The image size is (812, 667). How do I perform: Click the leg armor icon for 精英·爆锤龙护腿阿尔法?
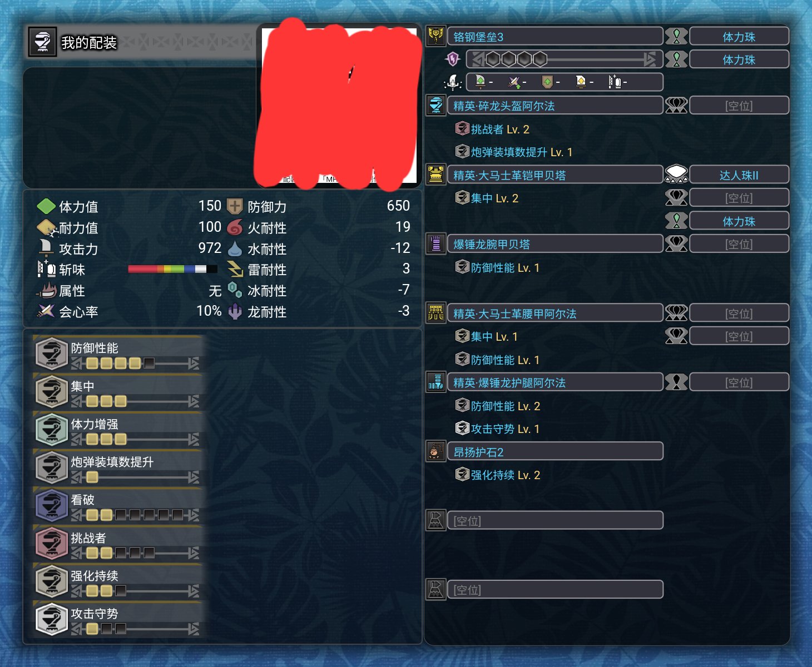coord(436,382)
